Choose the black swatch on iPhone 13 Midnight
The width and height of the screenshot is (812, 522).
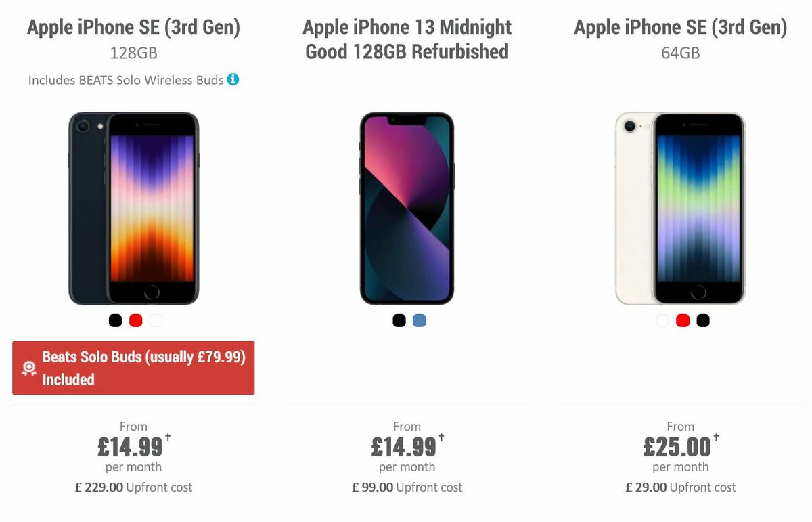tap(399, 320)
